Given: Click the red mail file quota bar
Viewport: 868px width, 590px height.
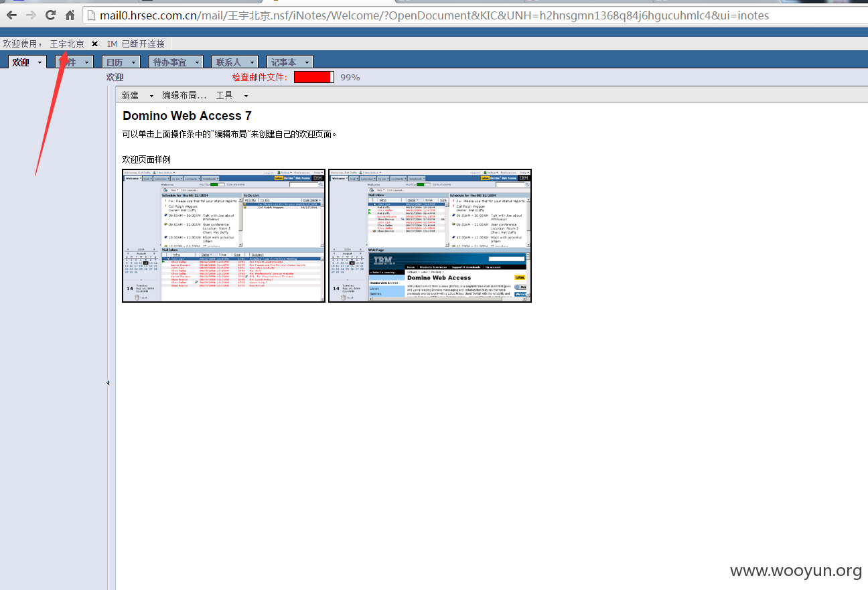Looking at the screenshot, I should pyautogui.click(x=314, y=77).
